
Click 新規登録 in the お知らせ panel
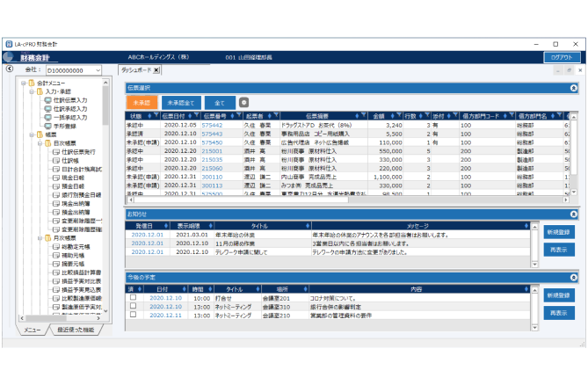(559, 232)
